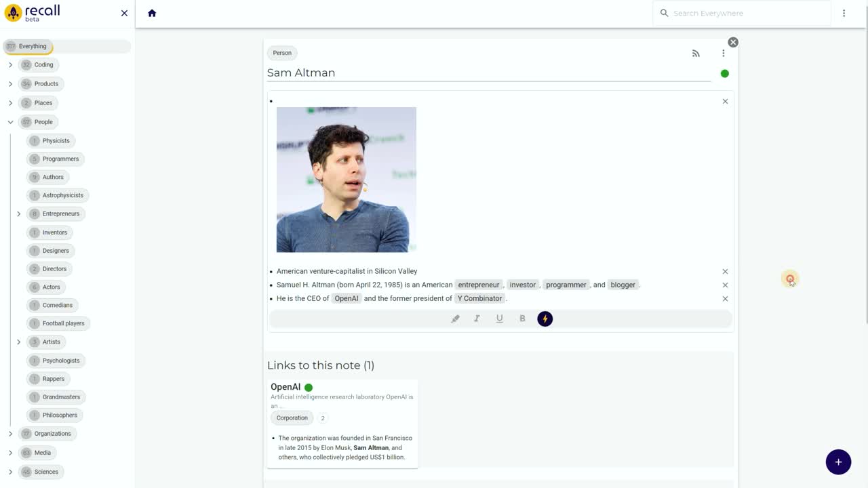Click the Recall rocket logo
The image size is (868, 488).
[13, 13]
